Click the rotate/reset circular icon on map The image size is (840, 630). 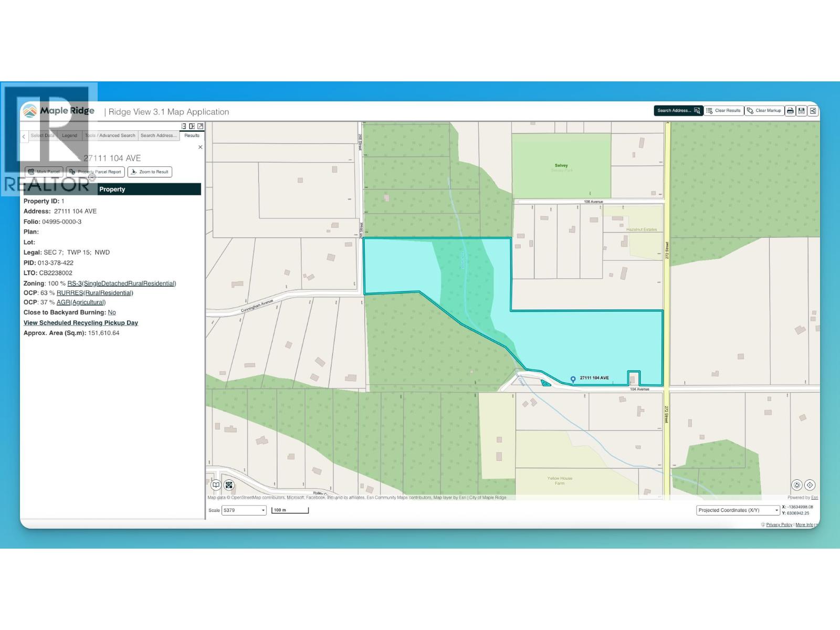pos(796,485)
